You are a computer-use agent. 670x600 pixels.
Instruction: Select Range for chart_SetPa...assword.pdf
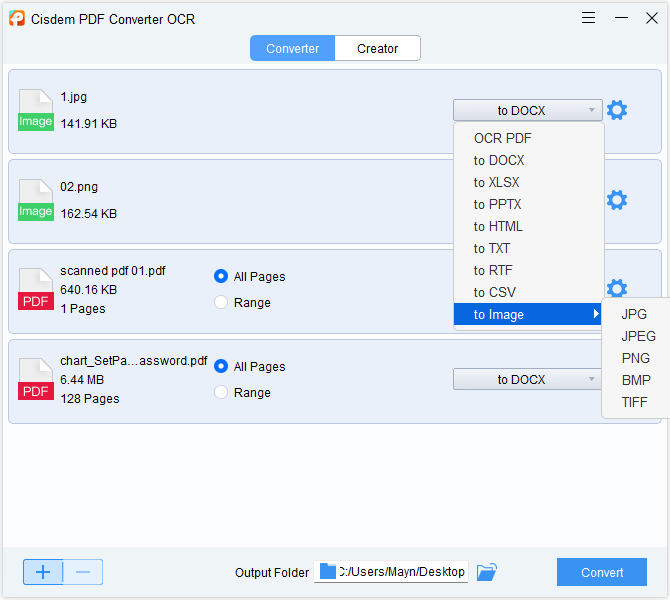[x=221, y=392]
